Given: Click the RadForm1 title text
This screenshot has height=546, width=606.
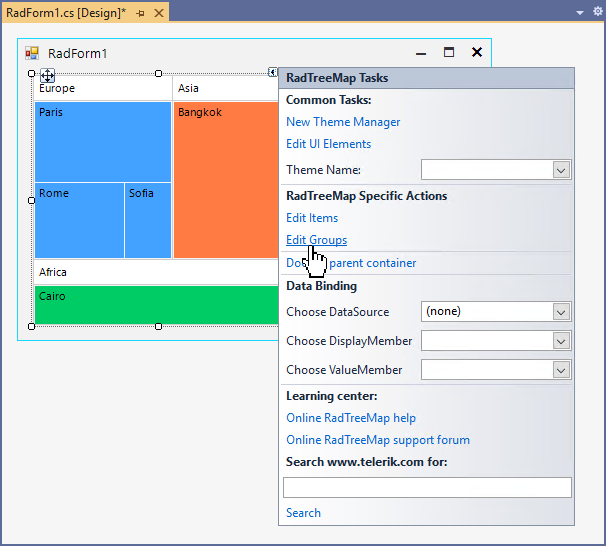Looking at the screenshot, I should [x=77, y=54].
